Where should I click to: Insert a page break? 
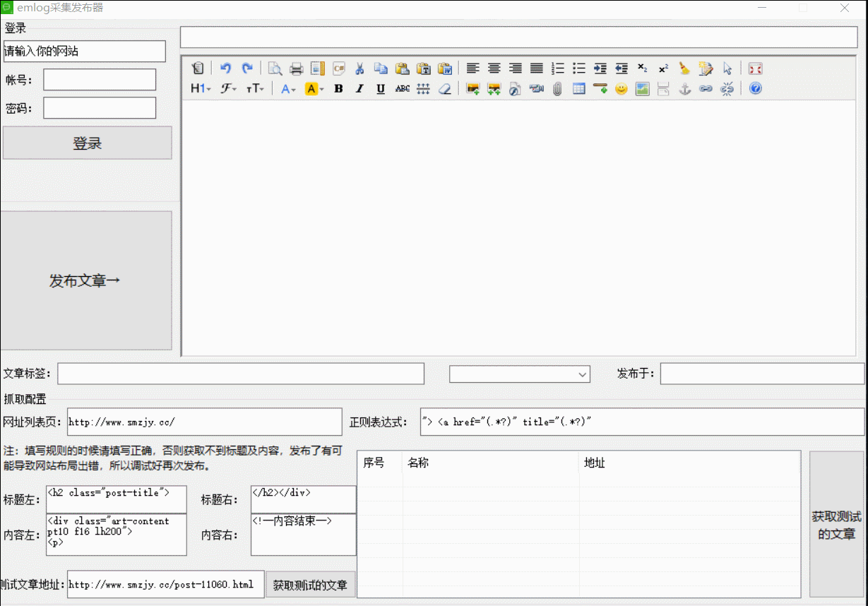pos(664,89)
